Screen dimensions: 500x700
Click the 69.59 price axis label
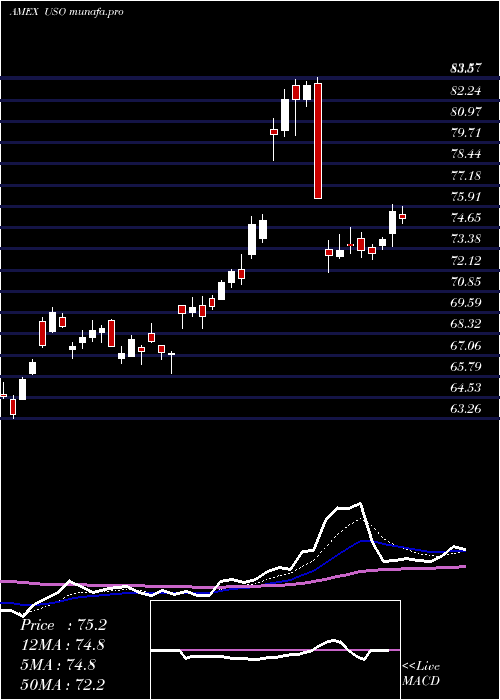(x=466, y=303)
